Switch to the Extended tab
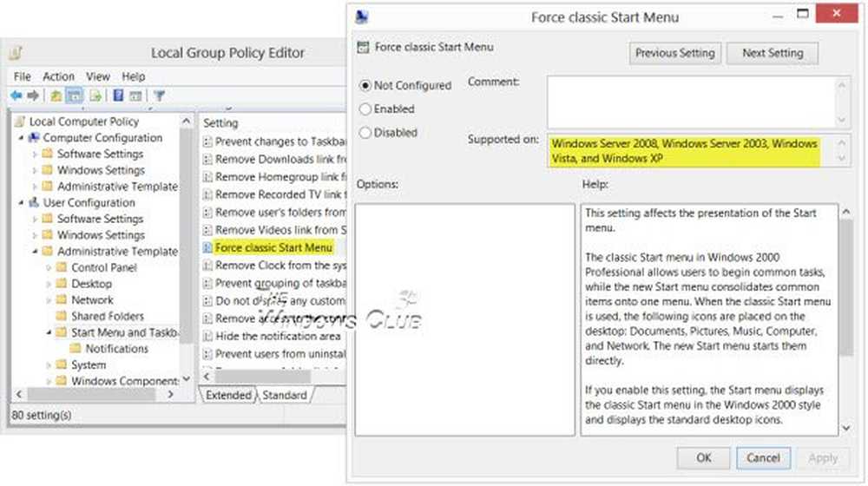 click(228, 395)
